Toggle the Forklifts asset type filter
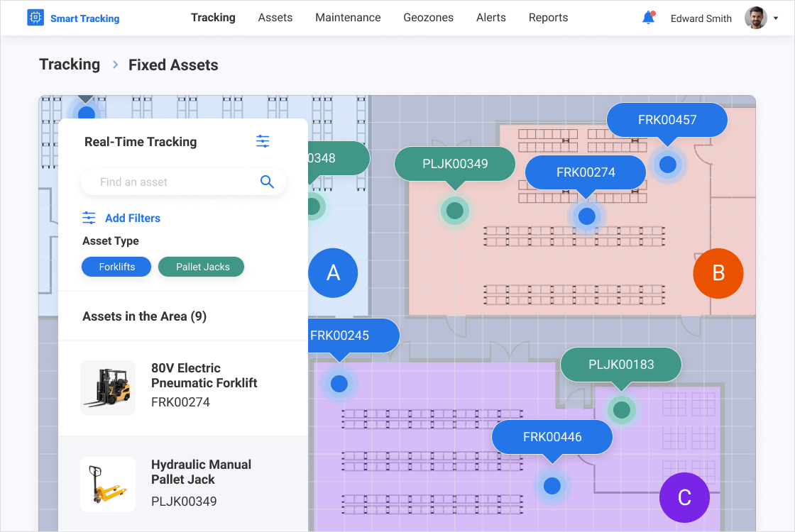The width and height of the screenshot is (795, 532). coord(116,267)
